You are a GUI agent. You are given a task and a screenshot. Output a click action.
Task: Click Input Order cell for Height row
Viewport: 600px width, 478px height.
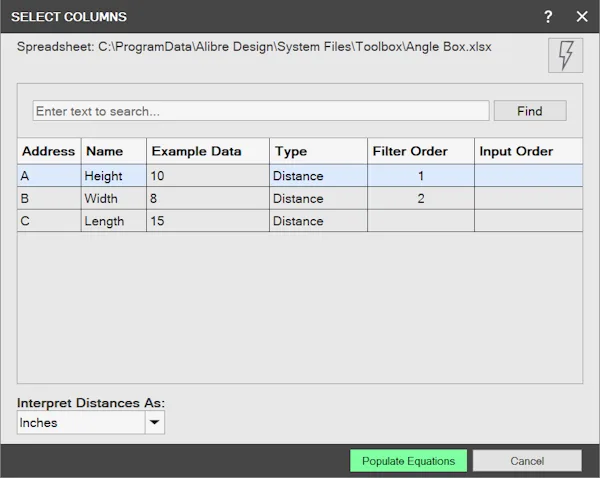tap(528, 176)
